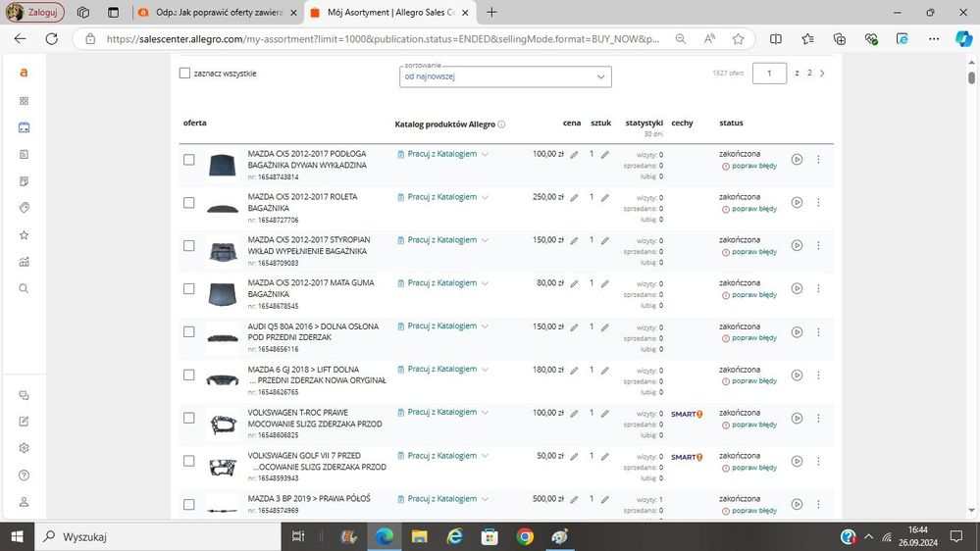Resume the AUDI Q5 DOLNA OSŁONA offer
This screenshot has height=551, width=980.
coord(797,331)
